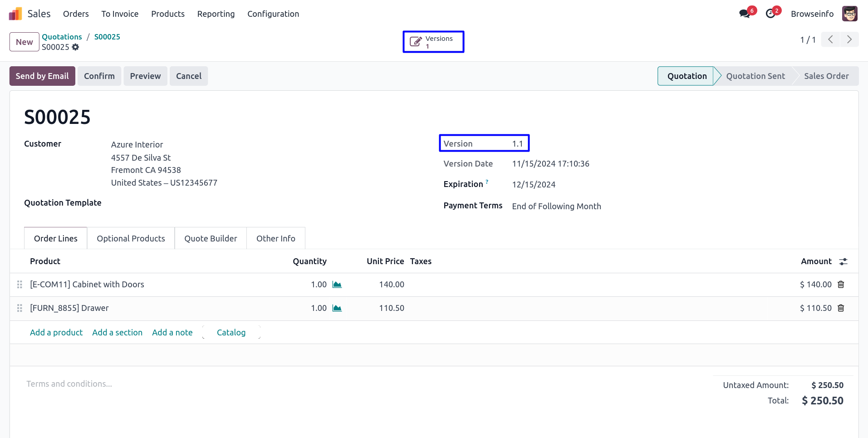This screenshot has height=438, width=868.
Task: Open the chat messages icon
Action: [745, 14]
